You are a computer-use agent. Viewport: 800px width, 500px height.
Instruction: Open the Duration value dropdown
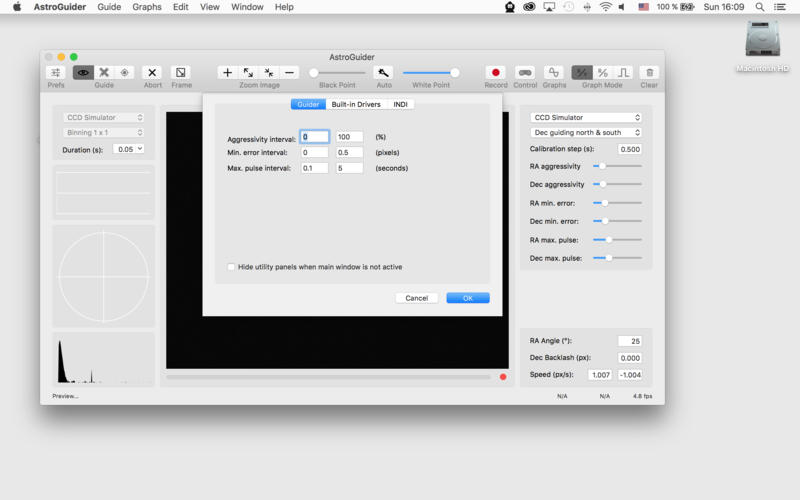coord(128,149)
